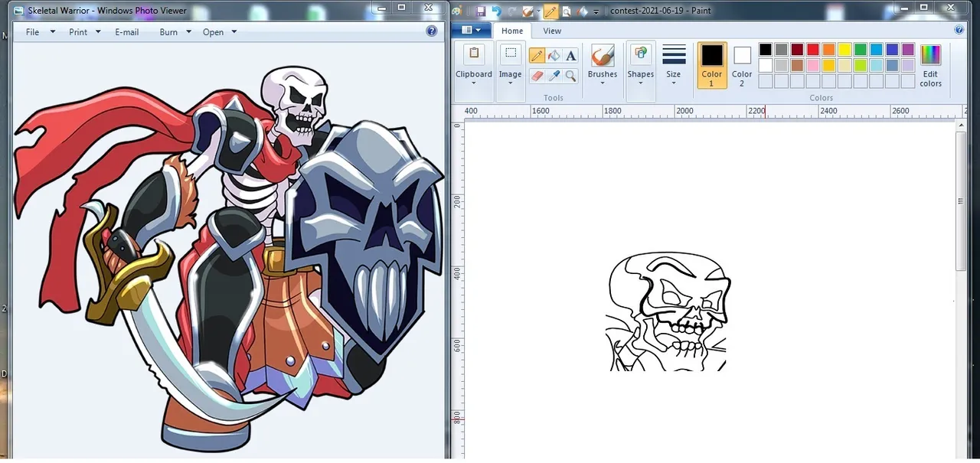The width and height of the screenshot is (980, 463).
Task: Activate Color 2 background selector
Action: click(x=742, y=65)
